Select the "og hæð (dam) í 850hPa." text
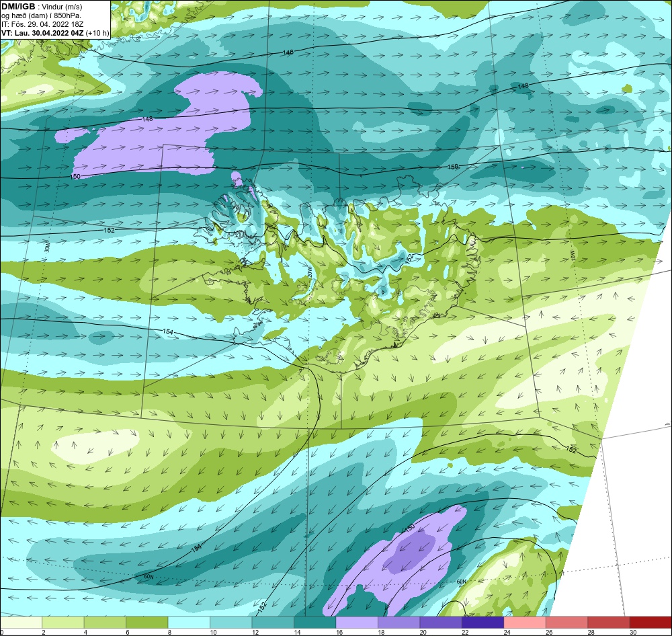Viewport: 672px width, 636px height. coord(41,16)
